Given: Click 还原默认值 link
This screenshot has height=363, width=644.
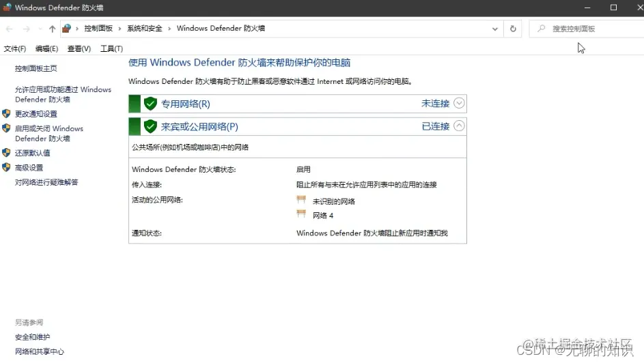Looking at the screenshot, I should [x=33, y=153].
